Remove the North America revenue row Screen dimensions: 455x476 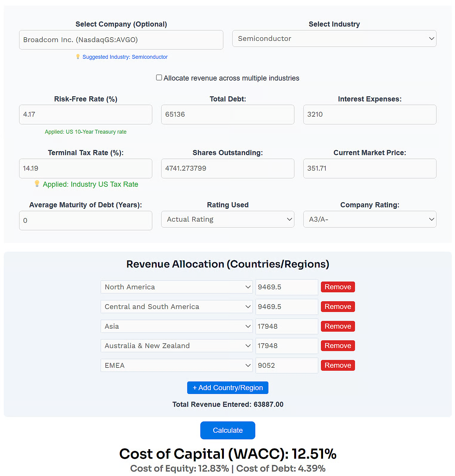(338, 287)
